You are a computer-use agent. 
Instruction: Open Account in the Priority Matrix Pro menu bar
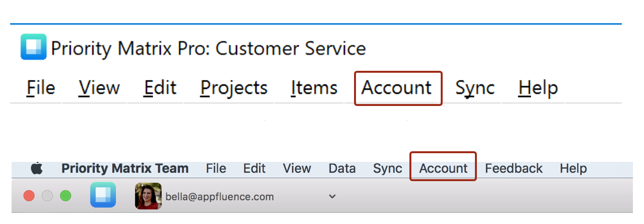coord(396,88)
